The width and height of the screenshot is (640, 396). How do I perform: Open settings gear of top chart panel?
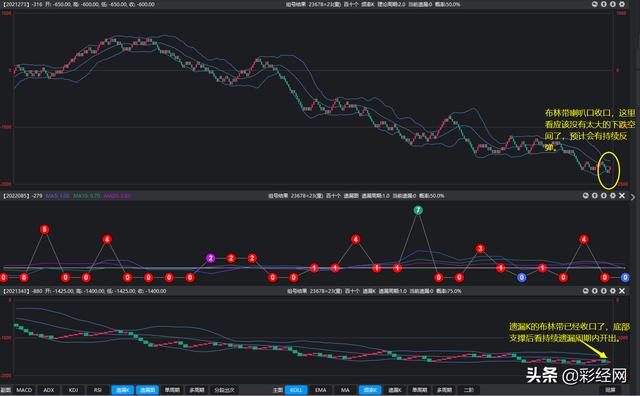pos(622,4)
